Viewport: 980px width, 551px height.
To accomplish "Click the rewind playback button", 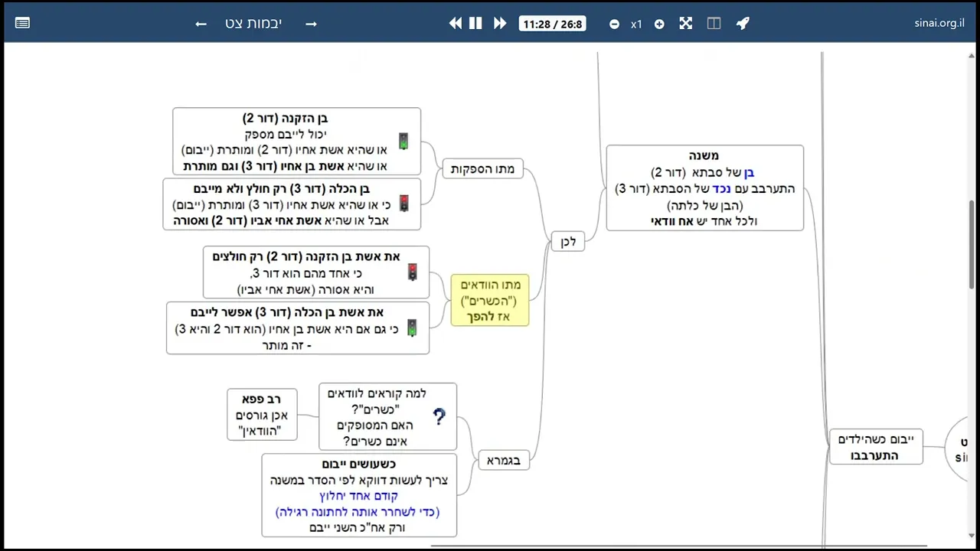I will click(456, 23).
